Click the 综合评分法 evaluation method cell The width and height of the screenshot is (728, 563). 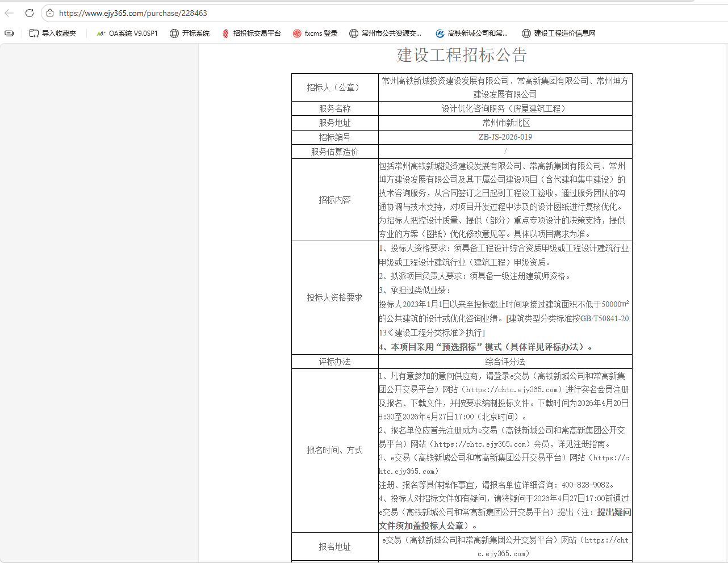(x=505, y=362)
